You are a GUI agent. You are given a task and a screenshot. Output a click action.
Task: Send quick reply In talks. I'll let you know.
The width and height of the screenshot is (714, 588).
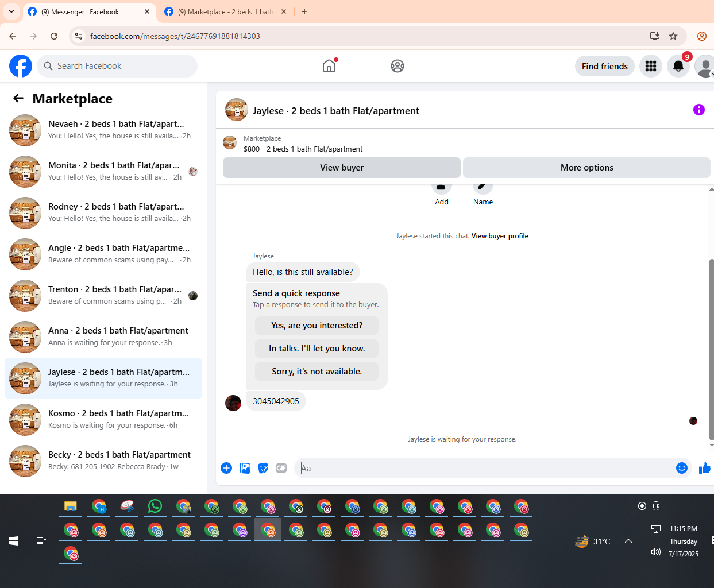click(x=317, y=349)
